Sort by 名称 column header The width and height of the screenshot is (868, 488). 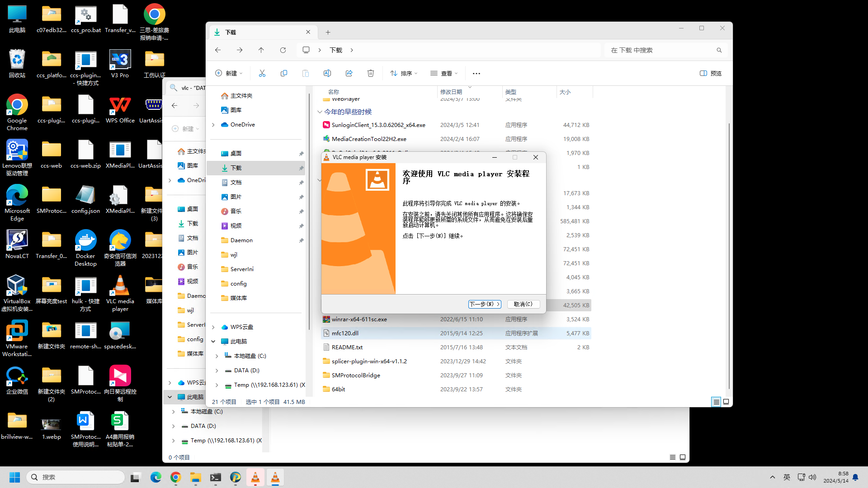pyautogui.click(x=379, y=92)
